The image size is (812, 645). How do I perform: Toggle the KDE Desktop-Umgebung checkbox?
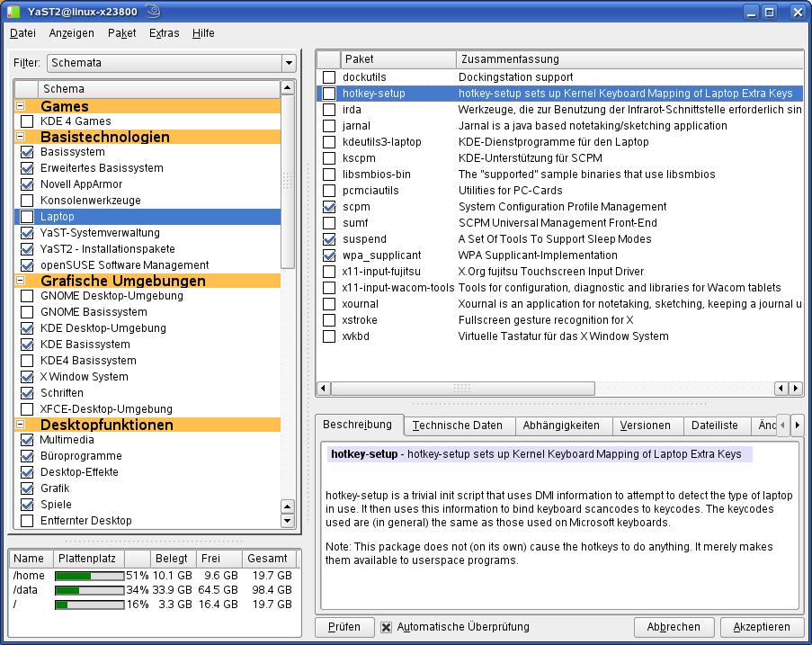(x=27, y=328)
